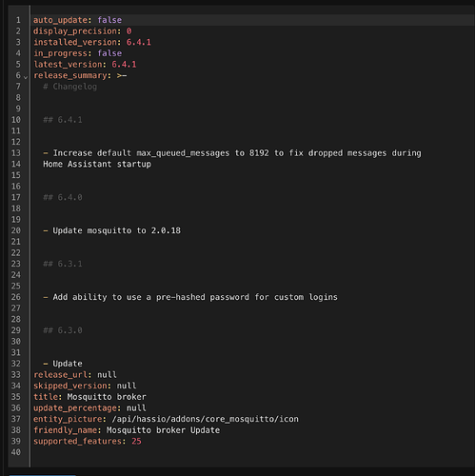This screenshot has width=475, height=476.
Task: Click the entity_picture path '/api/hassio/addons/core_mosquitto/icon'
Action: (205, 419)
